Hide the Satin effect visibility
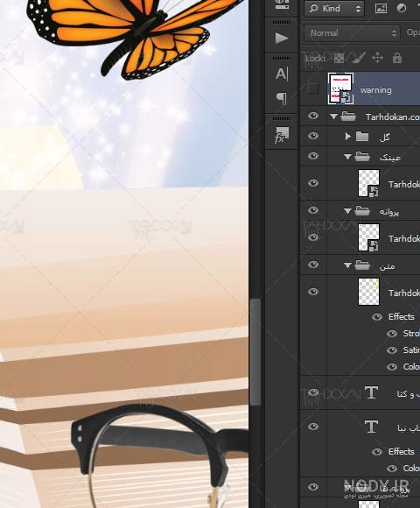The width and height of the screenshot is (420, 508). coord(392,349)
